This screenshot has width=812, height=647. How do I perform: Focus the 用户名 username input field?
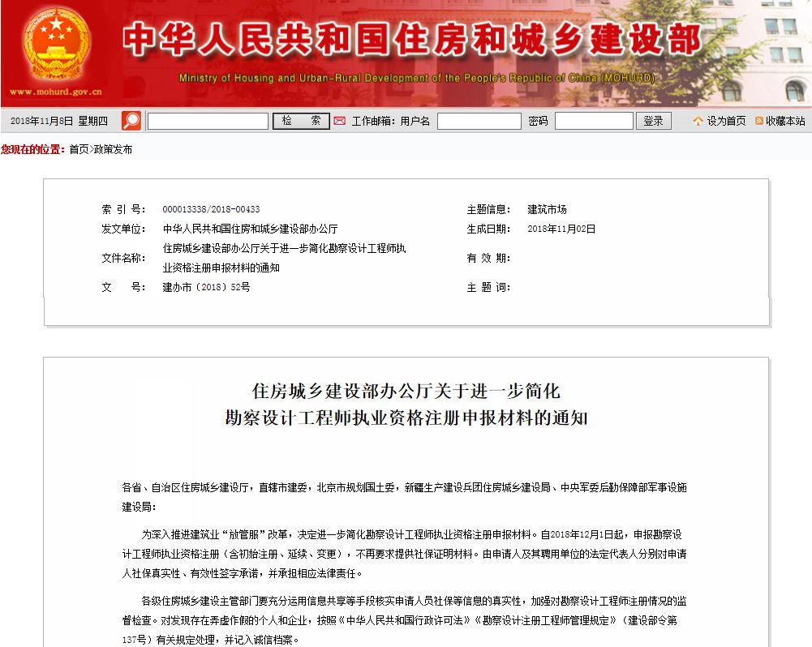[479, 121]
